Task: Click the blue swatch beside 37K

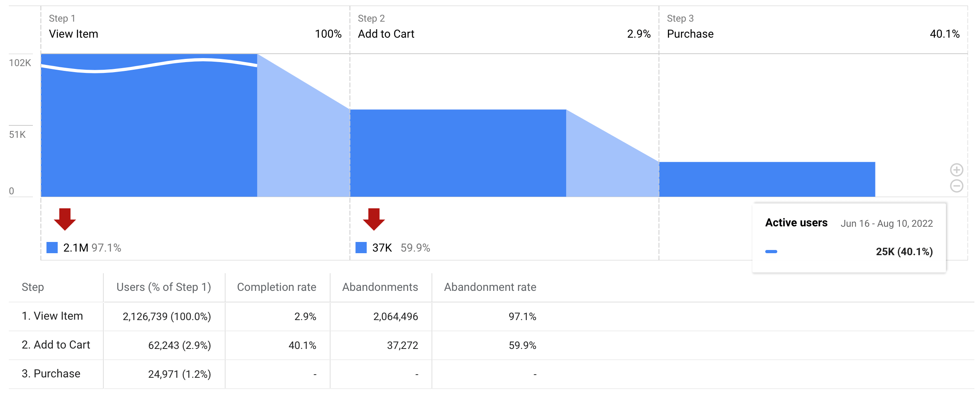Action: coord(361,248)
